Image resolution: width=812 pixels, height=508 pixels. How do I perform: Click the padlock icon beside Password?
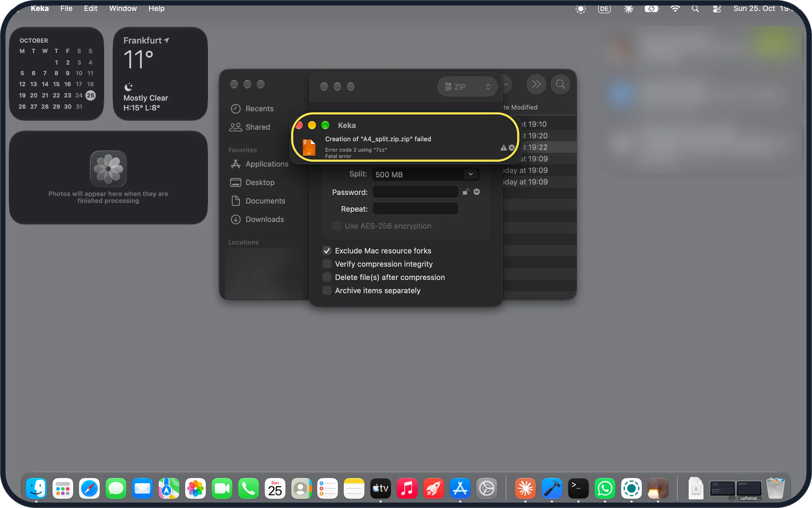466,192
